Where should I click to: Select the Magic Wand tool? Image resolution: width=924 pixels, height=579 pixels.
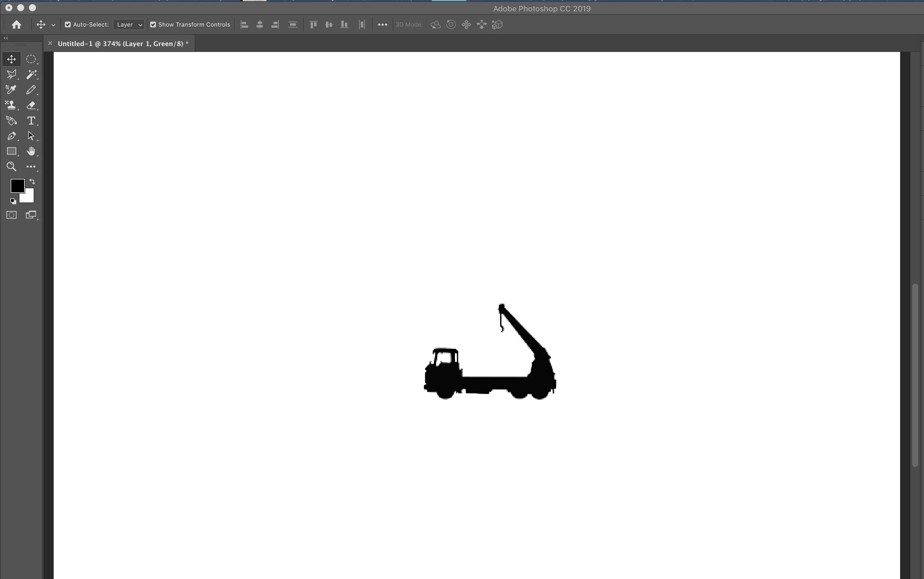[31, 75]
